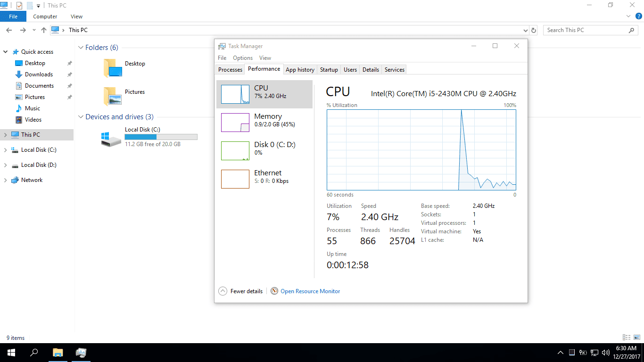Image resolution: width=644 pixels, height=362 pixels.
Task: Open Customize Quick Access Toolbar dropdown
Action: (38, 6)
